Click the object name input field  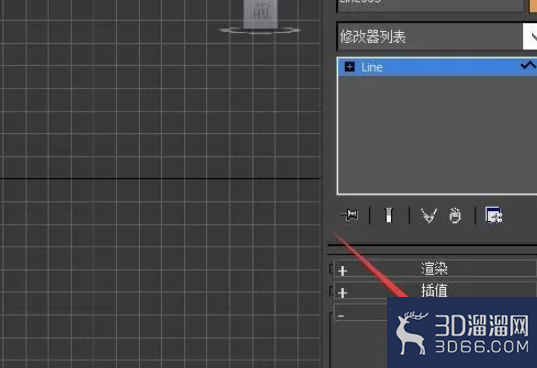430,5
